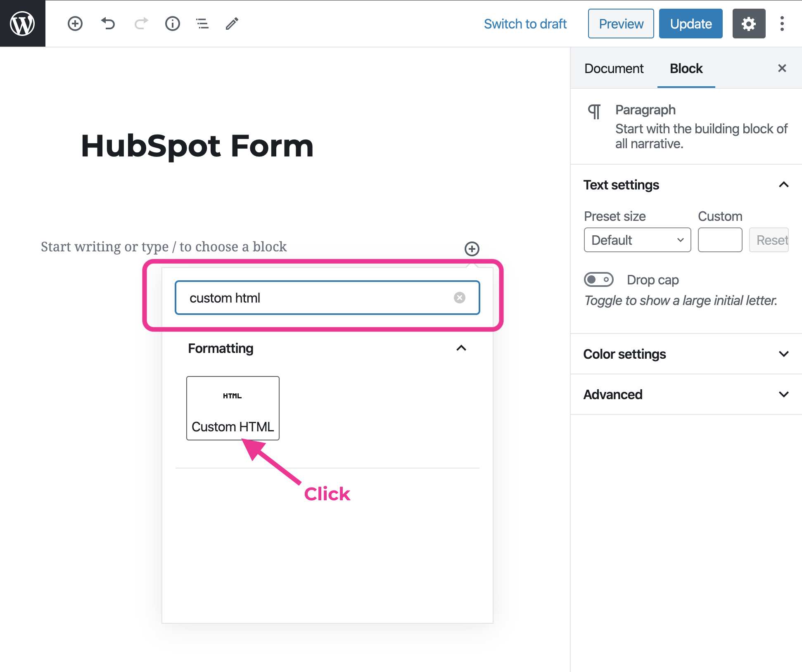Click the Update button
802x672 pixels.
coord(690,24)
